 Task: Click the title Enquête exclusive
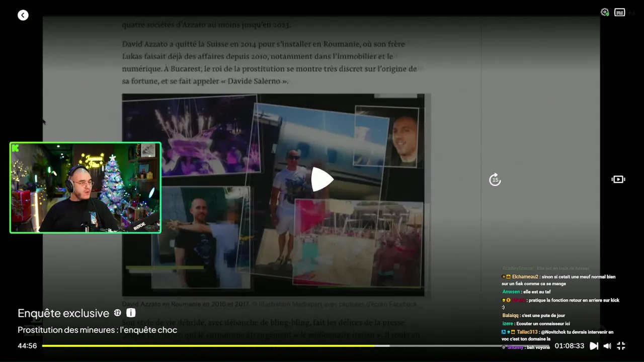pyautogui.click(x=63, y=313)
